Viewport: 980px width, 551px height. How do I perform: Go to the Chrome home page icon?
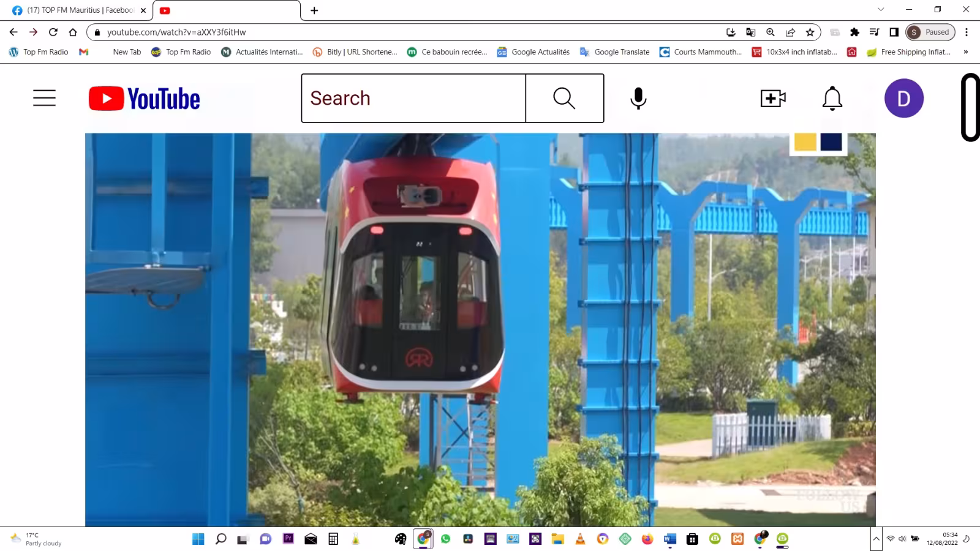[73, 32]
